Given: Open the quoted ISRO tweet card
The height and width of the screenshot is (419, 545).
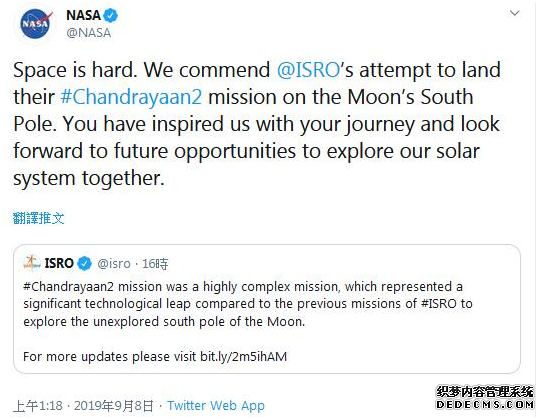Looking at the screenshot, I should click(x=267, y=309).
